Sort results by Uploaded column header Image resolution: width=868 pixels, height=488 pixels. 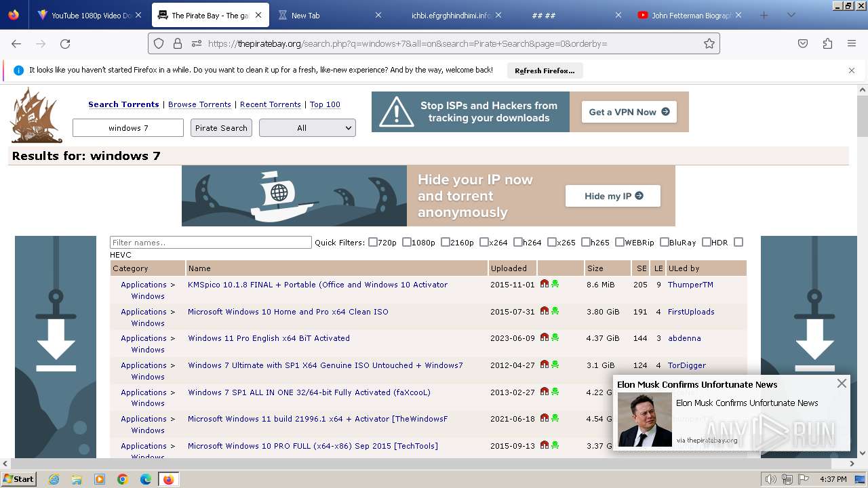pyautogui.click(x=509, y=268)
